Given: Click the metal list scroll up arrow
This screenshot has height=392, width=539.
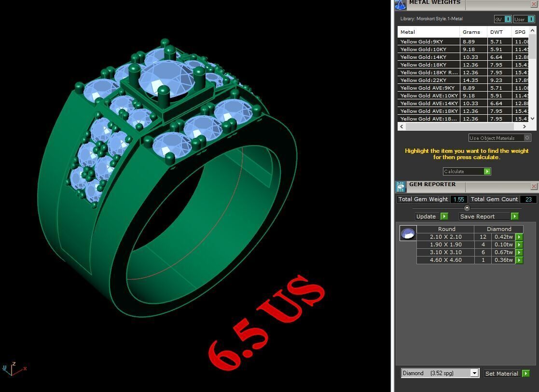Looking at the screenshot, I should [533, 30].
